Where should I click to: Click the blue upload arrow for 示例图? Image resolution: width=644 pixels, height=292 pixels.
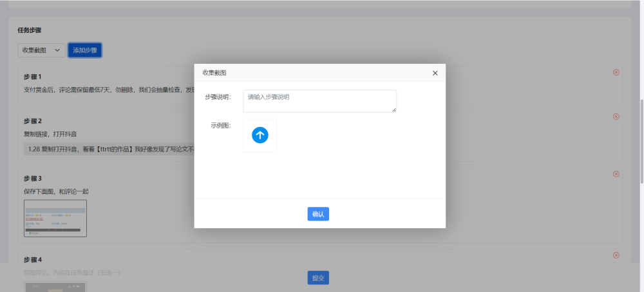[x=260, y=135]
